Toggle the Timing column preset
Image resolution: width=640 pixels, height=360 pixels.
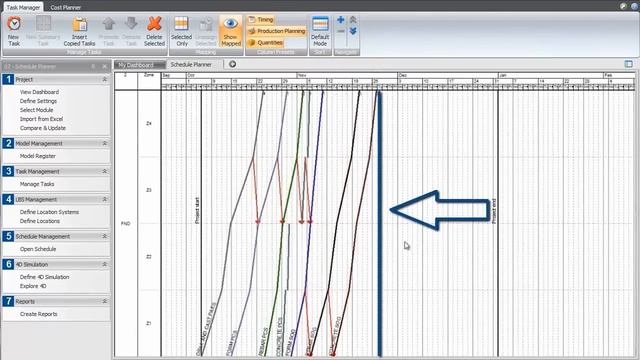click(x=261, y=20)
